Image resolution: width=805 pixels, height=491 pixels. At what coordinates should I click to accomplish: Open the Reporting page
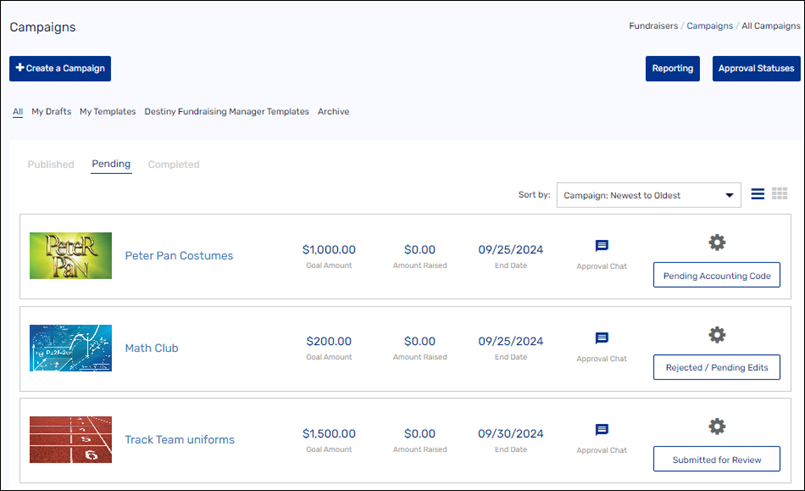(x=672, y=68)
